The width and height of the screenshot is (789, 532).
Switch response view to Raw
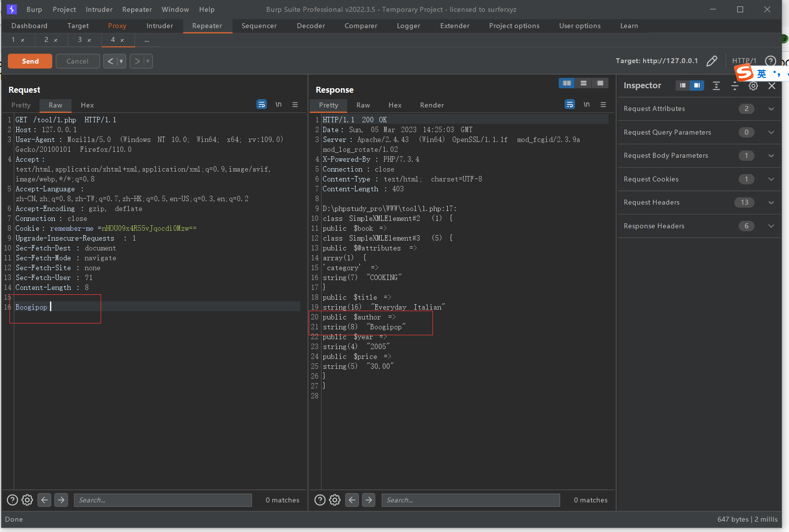pos(363,105)
